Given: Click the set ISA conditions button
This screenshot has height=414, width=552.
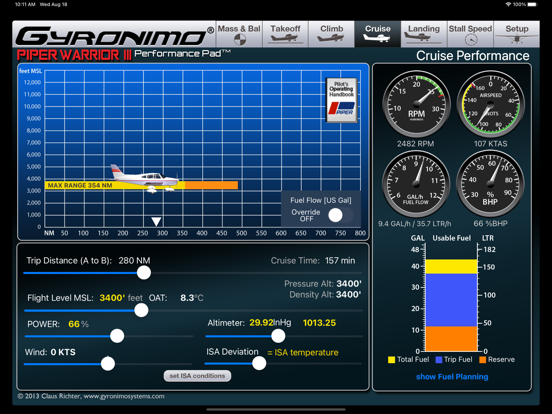Looking at the screenshot, I should [197, 376].
